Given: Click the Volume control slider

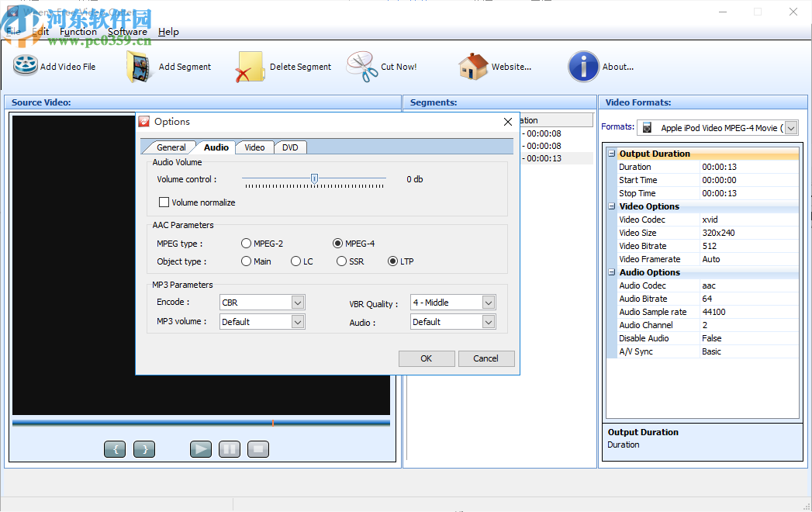Looking at the screenshot, I should pyautogui.click(x=314, y=178).
